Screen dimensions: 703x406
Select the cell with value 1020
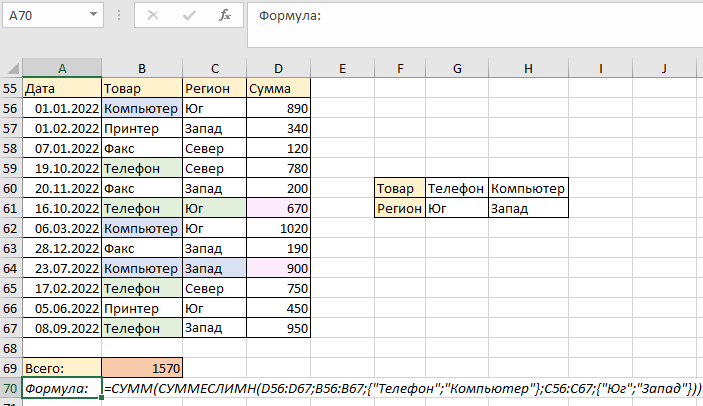277,228
